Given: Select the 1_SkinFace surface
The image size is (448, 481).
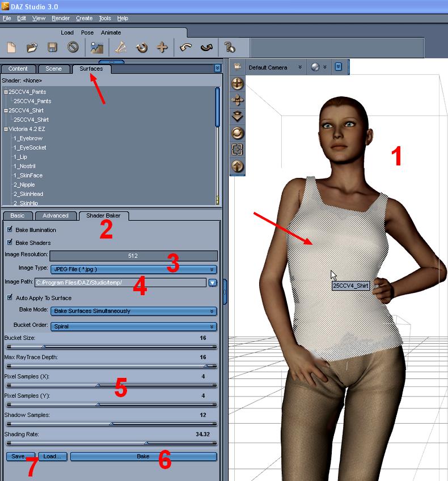Looking at the screenshot, I should pos(28,176).
